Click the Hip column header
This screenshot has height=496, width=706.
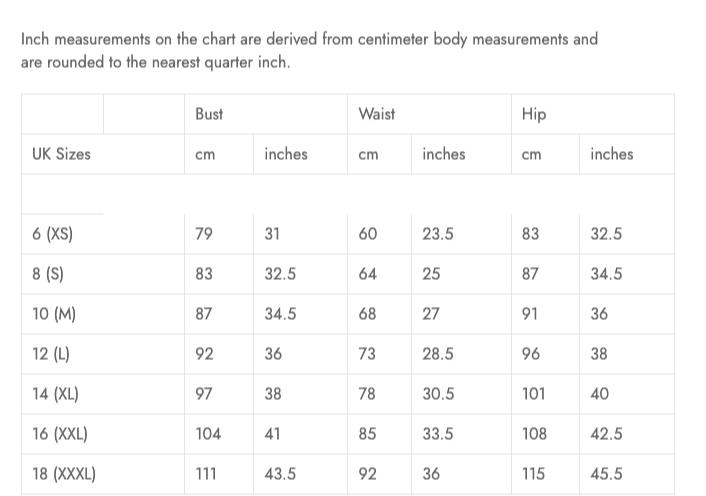click(x=534, y=114)
